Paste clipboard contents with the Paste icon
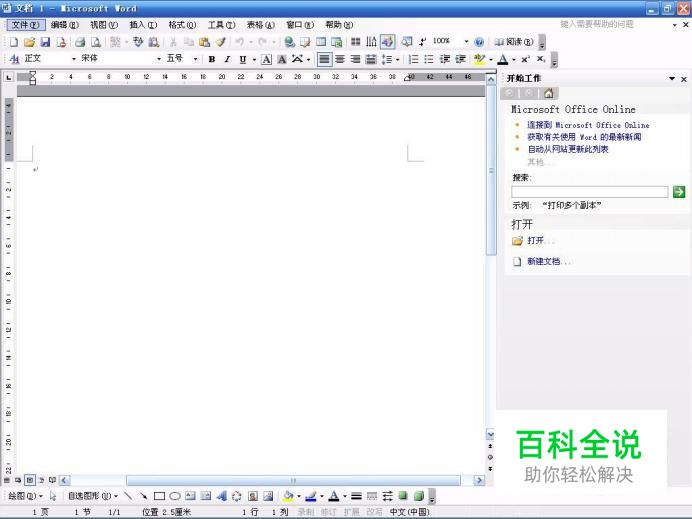Image resolution: width=692 pixels, height=519 pixels. pyautogui.click(x=204, y=42)
